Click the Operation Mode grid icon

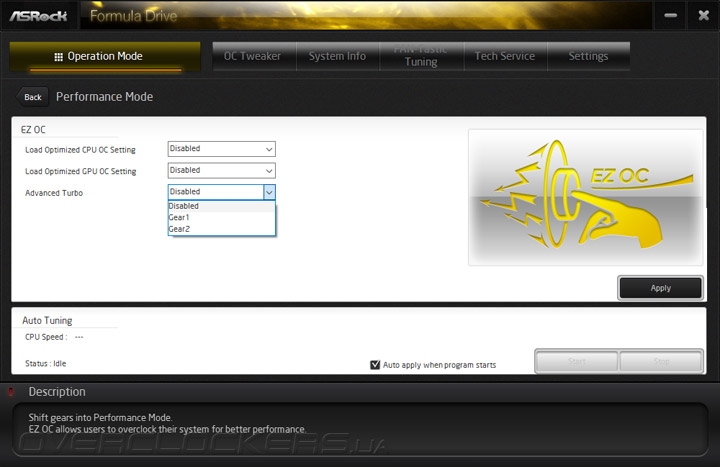pos(58,57)
